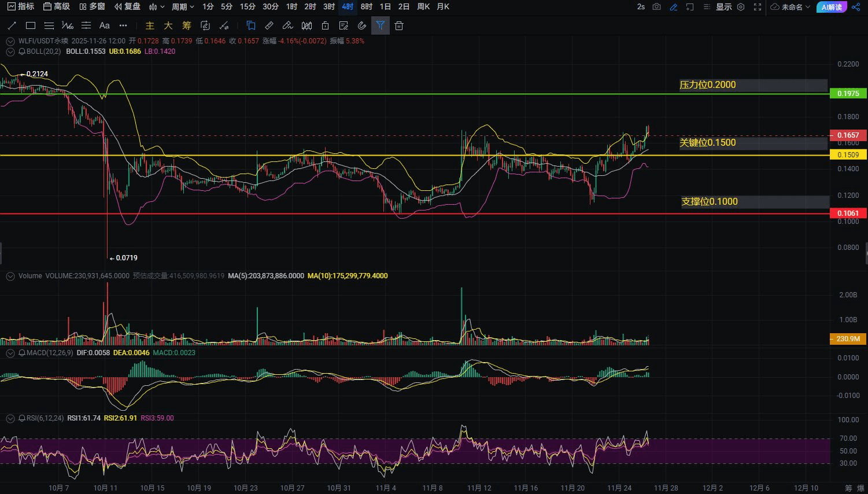Switch to the 1日 timeframe
868x494 pixels.
point(385,7)
